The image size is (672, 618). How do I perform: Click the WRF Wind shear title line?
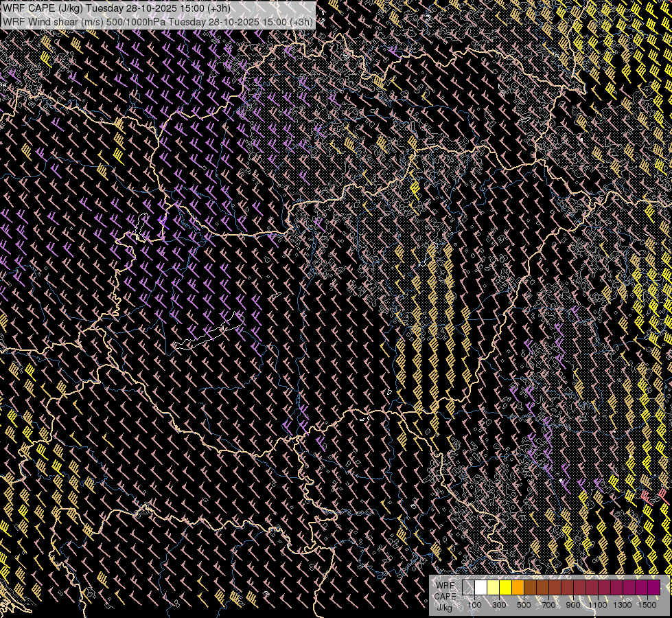[x=158, y=21]
